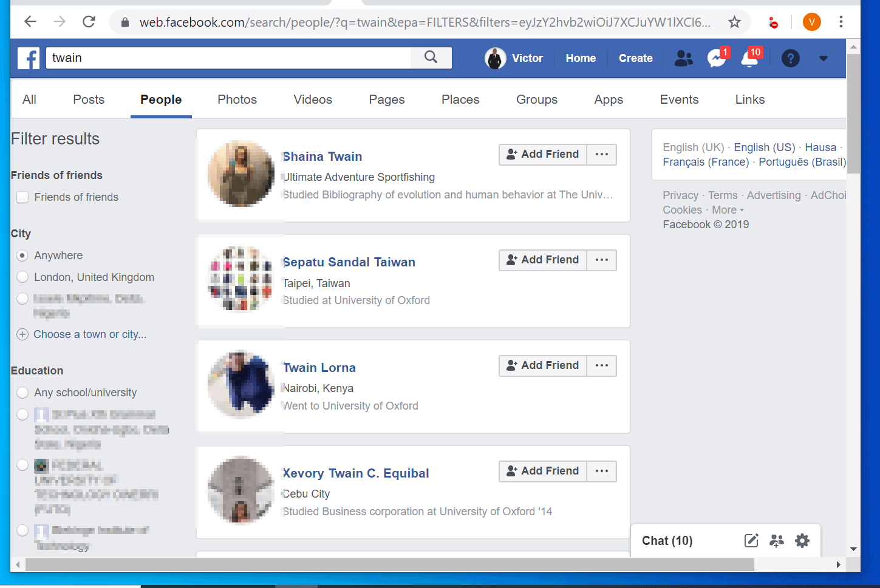This screenshot has height=588, width=880.
Task: Open Twain Lorna profile name link
Action: click(319, 368)
